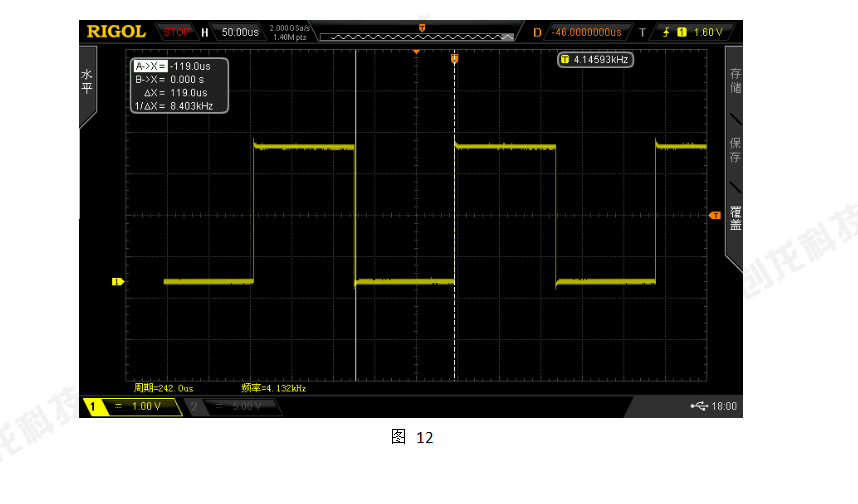Select the 50.00us horizontal timebase value
This screenshot has height=504, width=858.
[x=240, y=32]
